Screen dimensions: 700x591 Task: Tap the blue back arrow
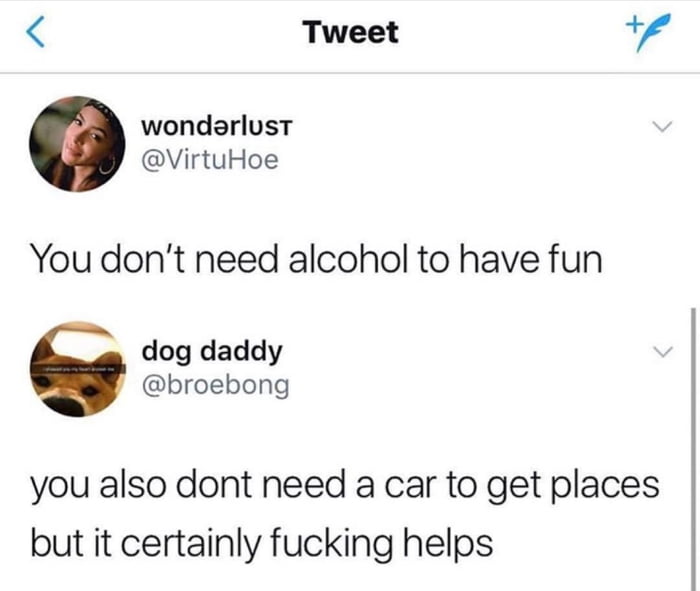click(35, 32)
